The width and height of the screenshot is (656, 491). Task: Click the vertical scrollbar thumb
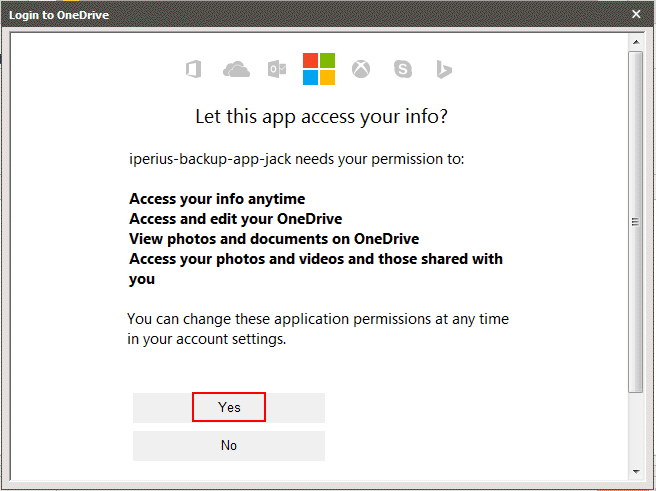pyautogui.click(x=636, y=222)
